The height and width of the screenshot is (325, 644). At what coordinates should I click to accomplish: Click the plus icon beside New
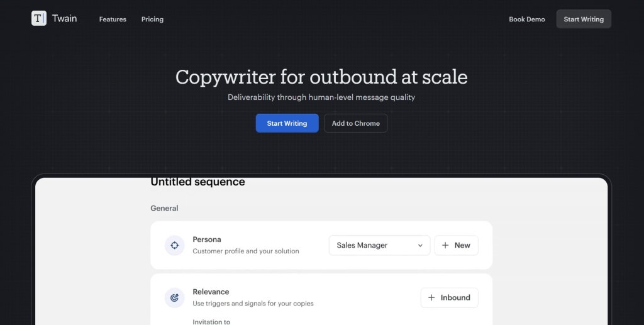(x=445, y=245)
